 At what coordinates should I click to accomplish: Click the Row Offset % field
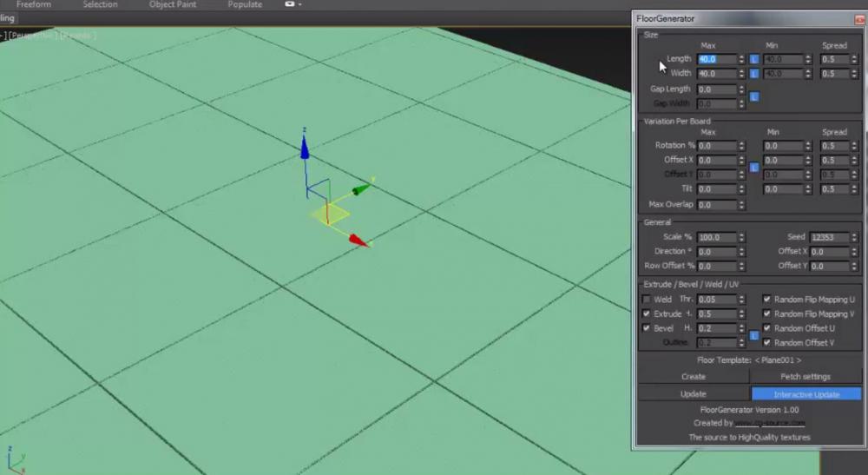(717, 267)
